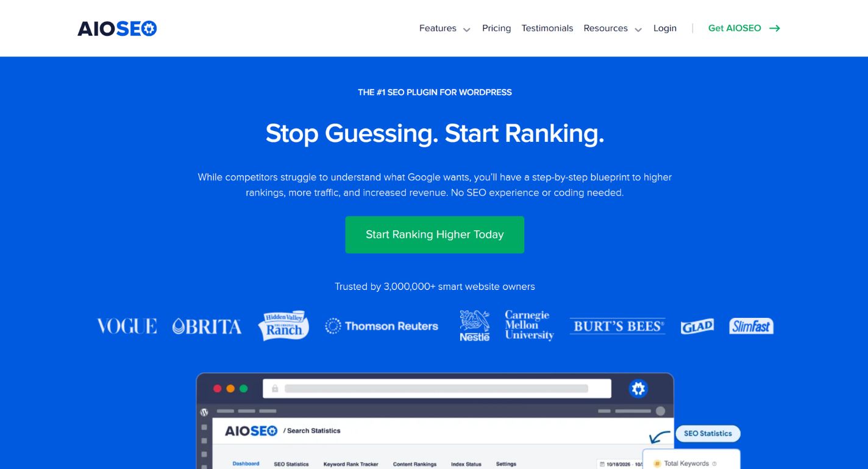Viewport: 868px width, 469px height.
Task: Click the AIOSEO logo in header
Action: pos(117,28)
